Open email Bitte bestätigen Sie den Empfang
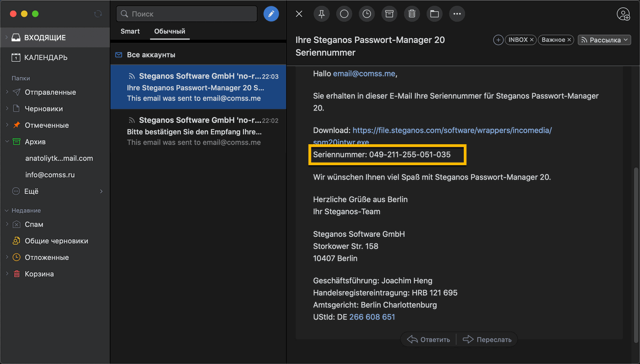This screenshot has width=640, height=364. 198,131
